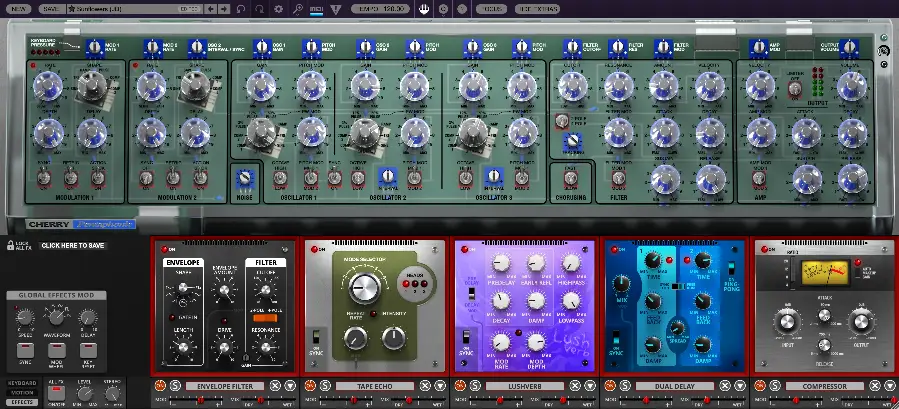The height and width of the screenshot is (409, 899).
Task: Open settings via the gear icon
Action: 279,9
